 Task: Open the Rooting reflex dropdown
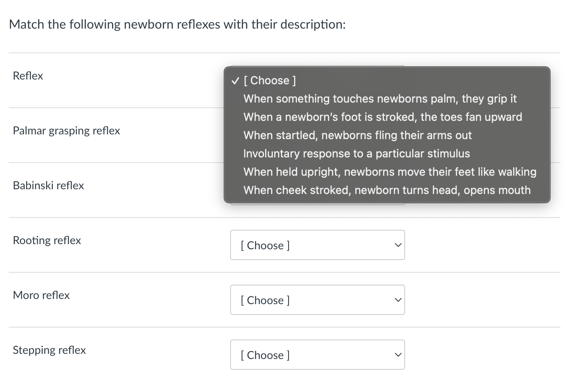click(317, 245)
